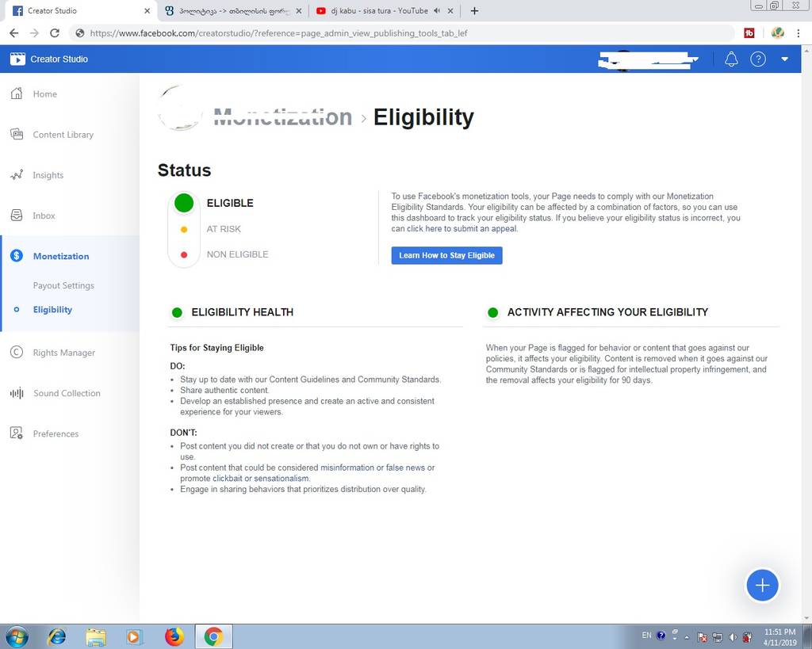Open Content Library icon in sidebar
This screenshot has height=649, width=812.
[17, 134]
